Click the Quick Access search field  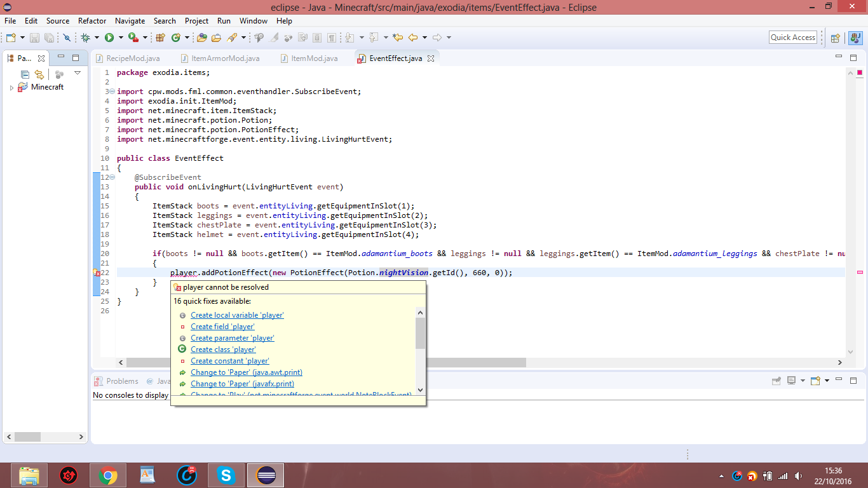(792, 37)
